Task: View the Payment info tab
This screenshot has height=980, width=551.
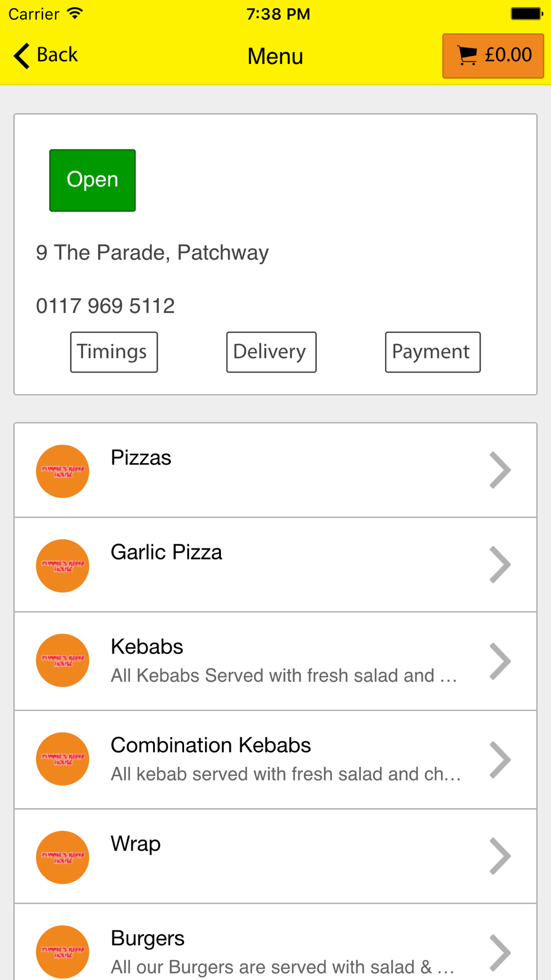Action: [433, 352]
